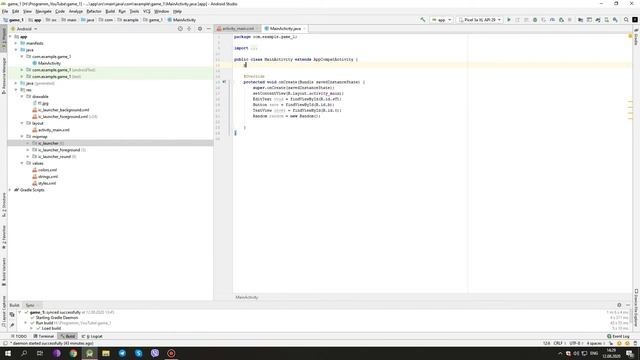Collapse the app module node

[11, 37]
